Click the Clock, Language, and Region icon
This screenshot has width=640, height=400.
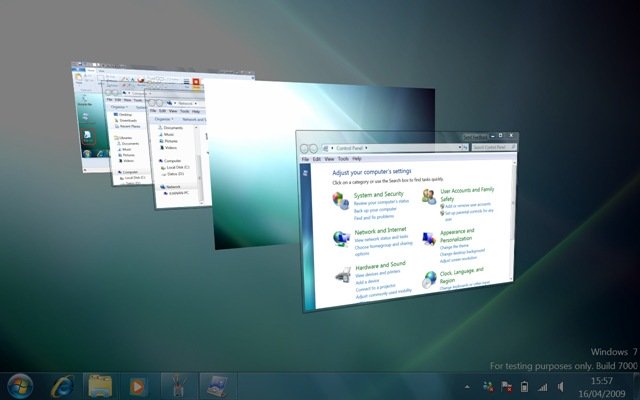tap(429, 279)
